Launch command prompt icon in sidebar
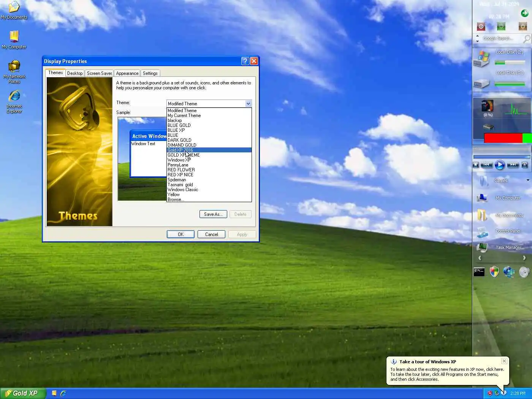 click(x=479, y=272)
